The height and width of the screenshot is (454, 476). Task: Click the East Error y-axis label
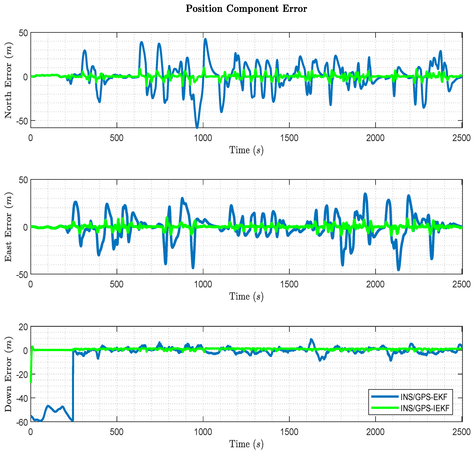[x=9, y=227]
